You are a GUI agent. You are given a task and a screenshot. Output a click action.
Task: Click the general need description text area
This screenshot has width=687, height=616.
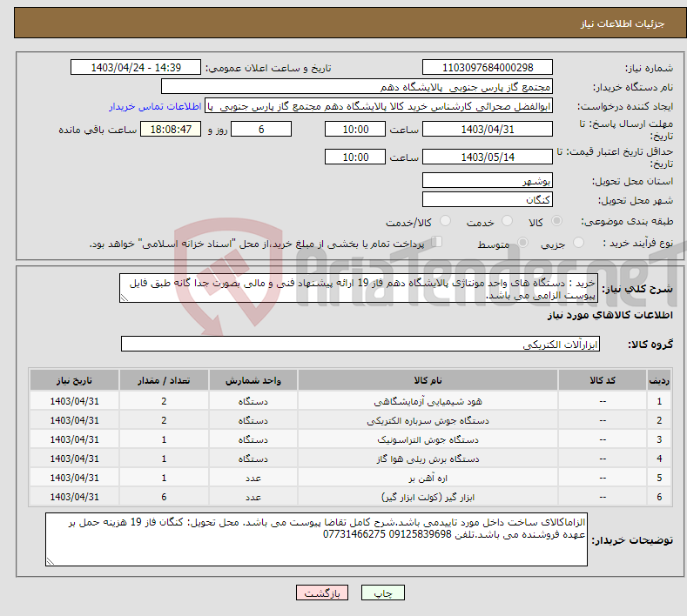click(359, 289)
